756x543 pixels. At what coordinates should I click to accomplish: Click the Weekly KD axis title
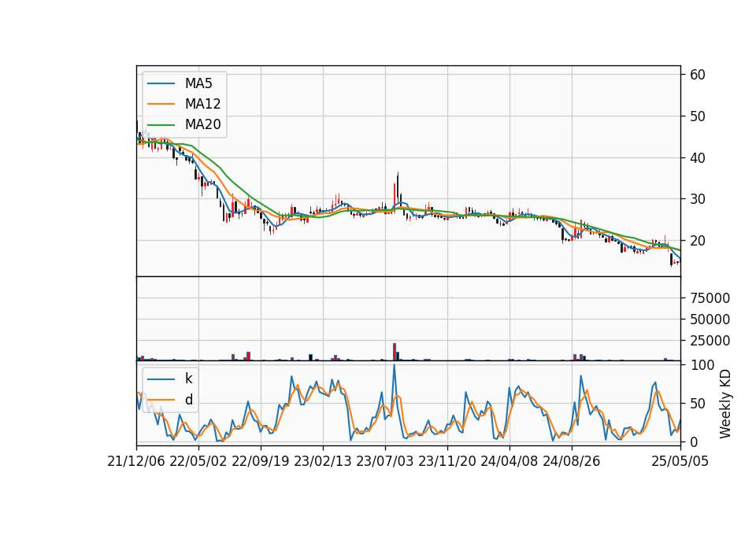pos(725,404)
